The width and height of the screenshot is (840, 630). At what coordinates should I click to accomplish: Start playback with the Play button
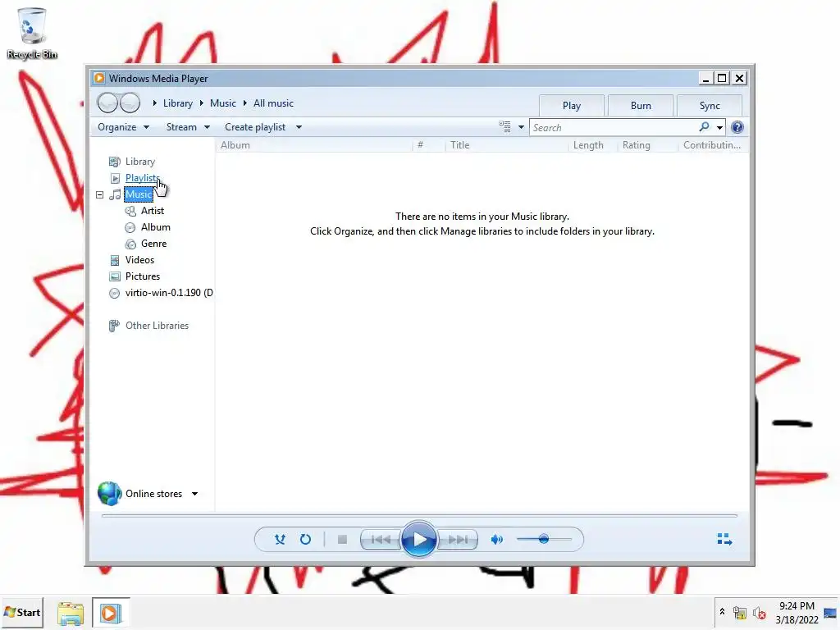[x=419, y=540]
